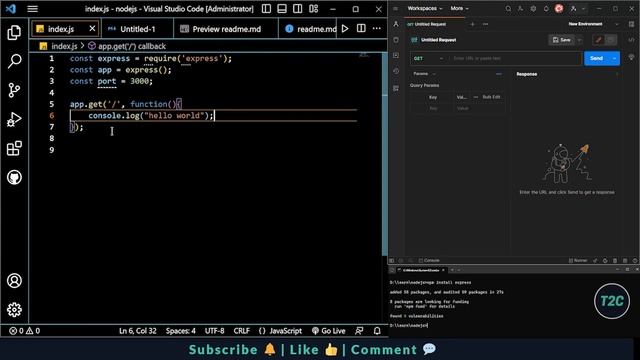Start Go Live server from the status bar
Image resolution: width=640 pixels, height=360 pixels.
(329, 331)
